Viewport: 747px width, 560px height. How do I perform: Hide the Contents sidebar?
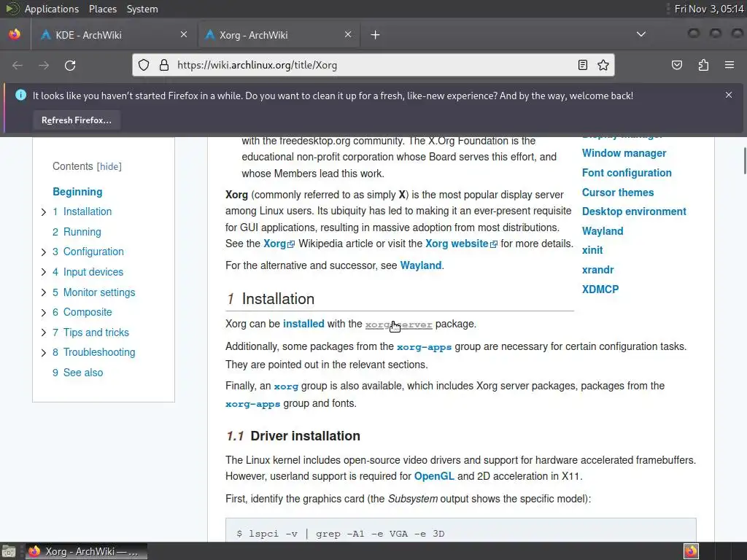point(109,167)
